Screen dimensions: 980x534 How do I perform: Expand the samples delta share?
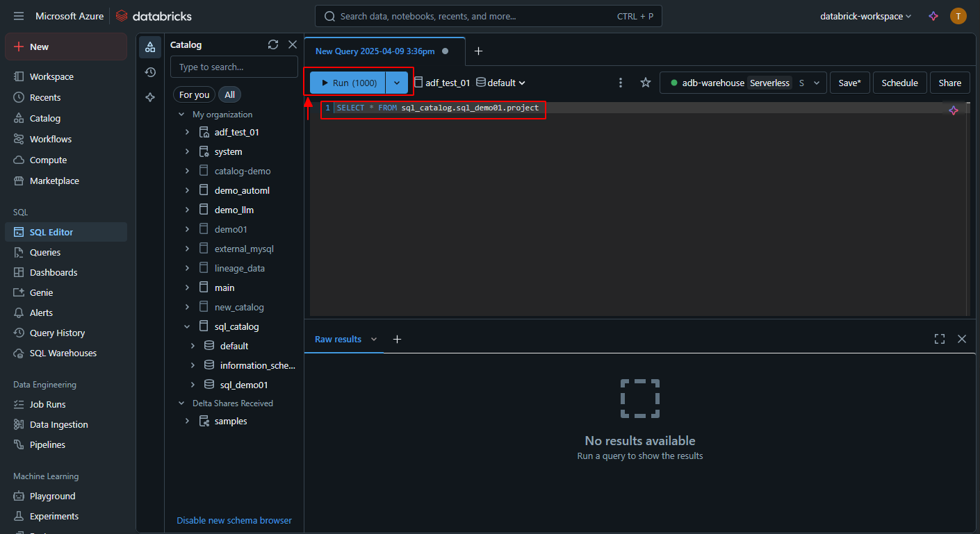pos(187,421)
